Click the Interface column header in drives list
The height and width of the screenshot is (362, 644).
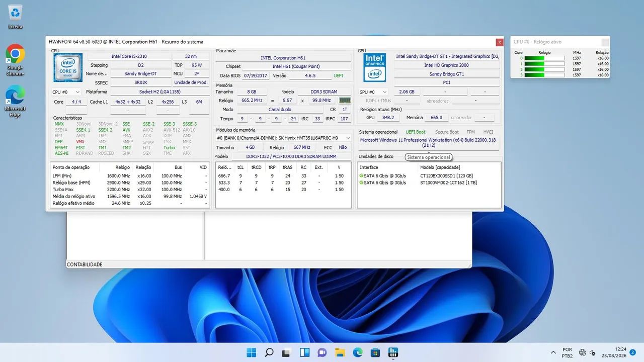387,167
